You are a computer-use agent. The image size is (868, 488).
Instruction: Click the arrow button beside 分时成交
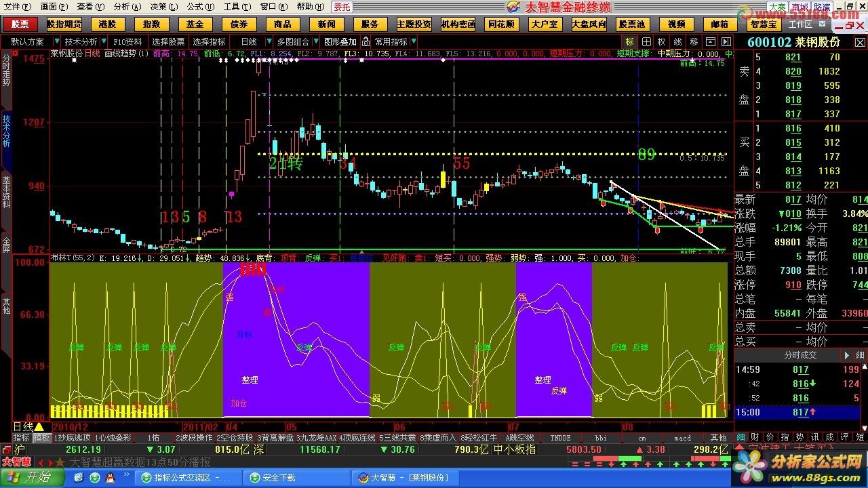coord(847,354)
